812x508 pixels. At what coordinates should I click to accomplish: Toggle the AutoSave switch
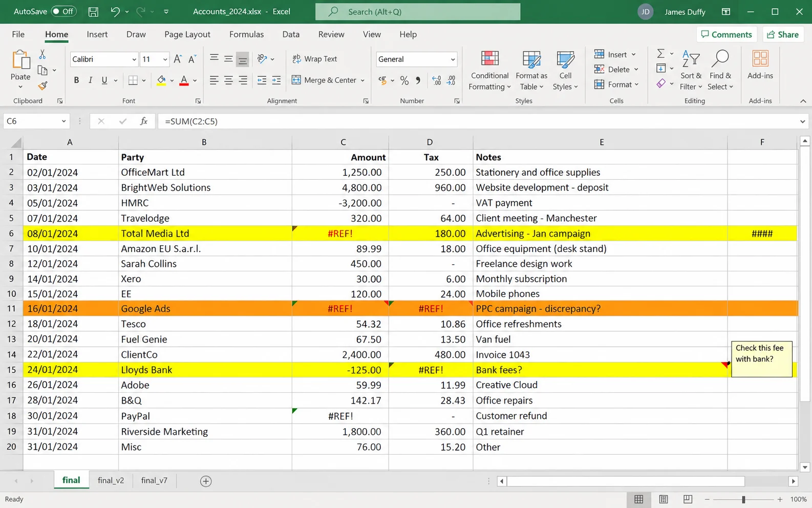(x=63, y=11)
